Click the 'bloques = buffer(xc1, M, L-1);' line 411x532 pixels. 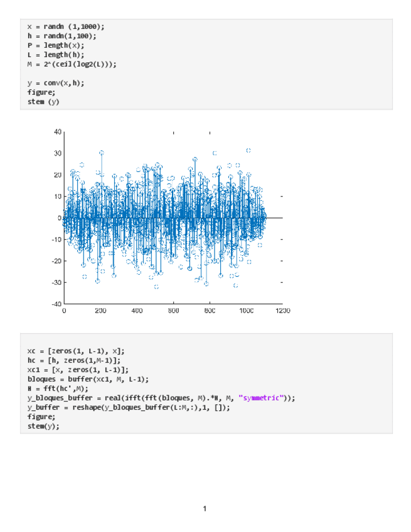87,379
